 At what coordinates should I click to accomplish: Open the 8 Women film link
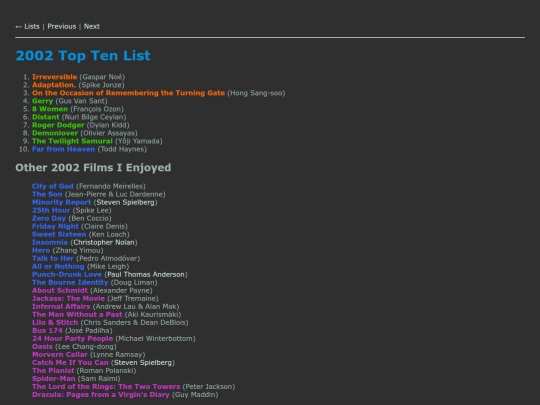pos(50,109)
